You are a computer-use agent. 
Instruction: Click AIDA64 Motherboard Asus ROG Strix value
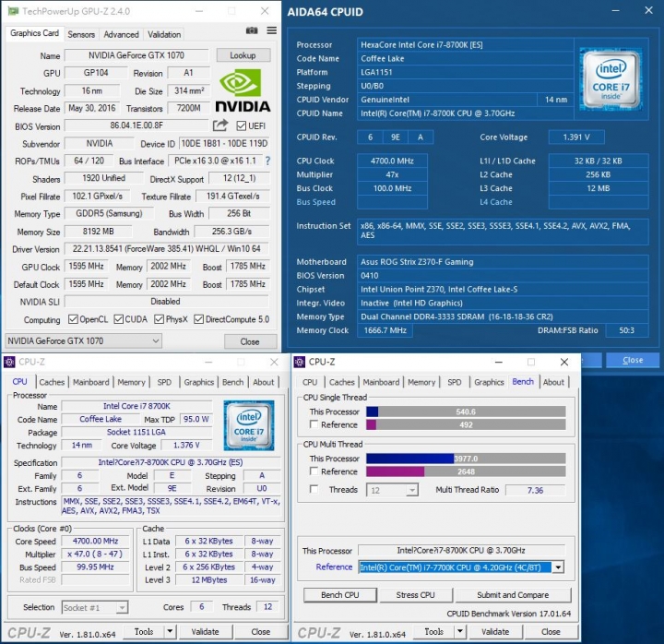click(503, 262)
